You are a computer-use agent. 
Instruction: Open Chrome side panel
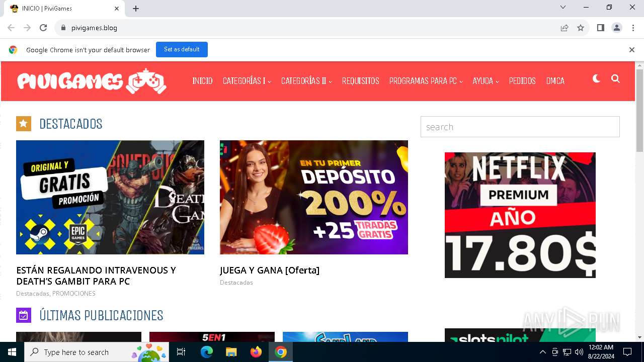(600, 28)
